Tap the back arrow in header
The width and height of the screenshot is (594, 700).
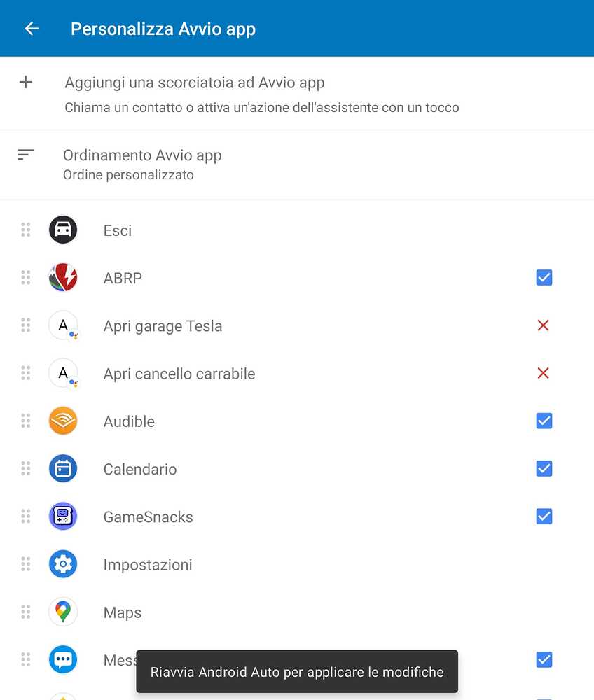pos(32,29)
